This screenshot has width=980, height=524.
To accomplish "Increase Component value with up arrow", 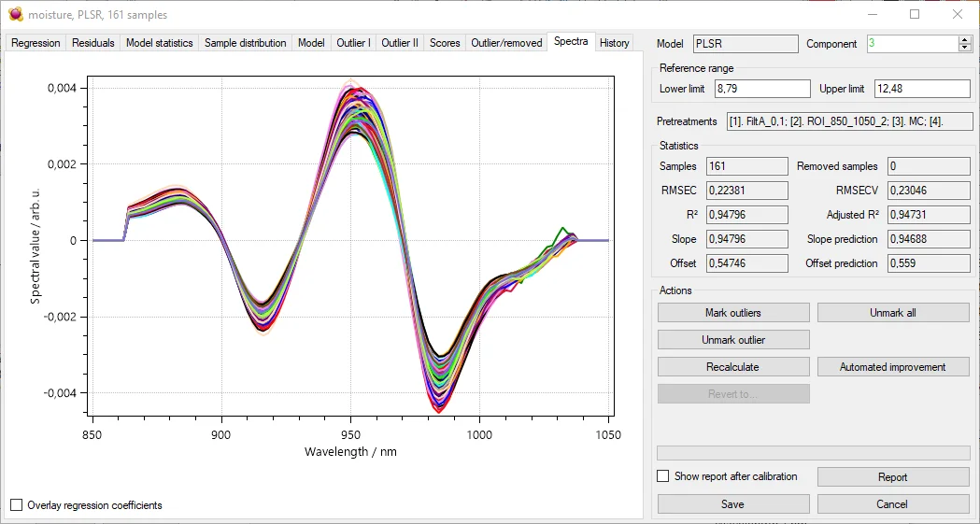I will pyautogui.click(x=965, y=40).
